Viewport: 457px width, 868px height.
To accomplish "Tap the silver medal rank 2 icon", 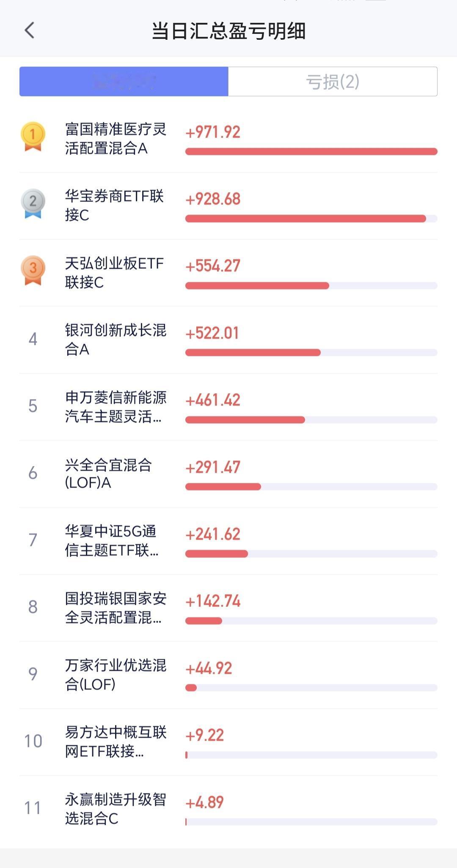I will [33, 204].
